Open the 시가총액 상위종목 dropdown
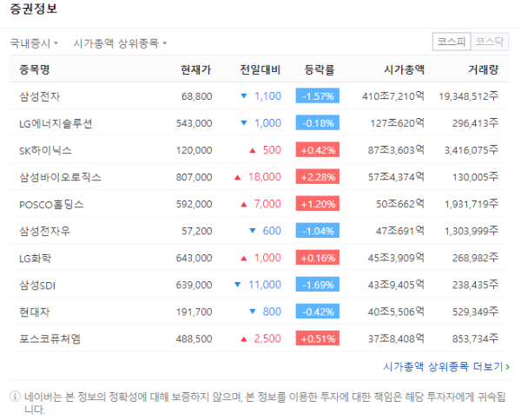Viewport: 521px width, 420px height. [x=120, y=43]
